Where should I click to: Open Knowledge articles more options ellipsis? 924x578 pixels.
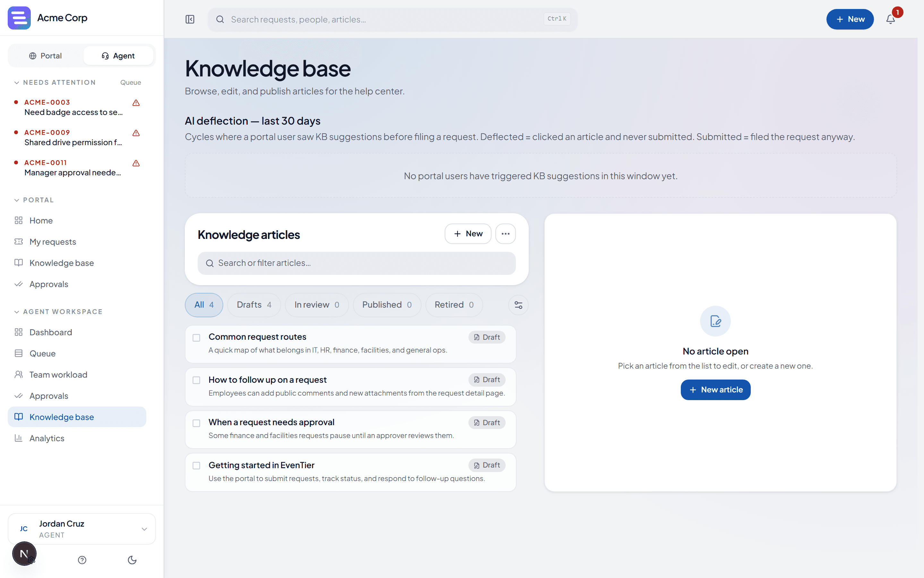tap(506, 233)
